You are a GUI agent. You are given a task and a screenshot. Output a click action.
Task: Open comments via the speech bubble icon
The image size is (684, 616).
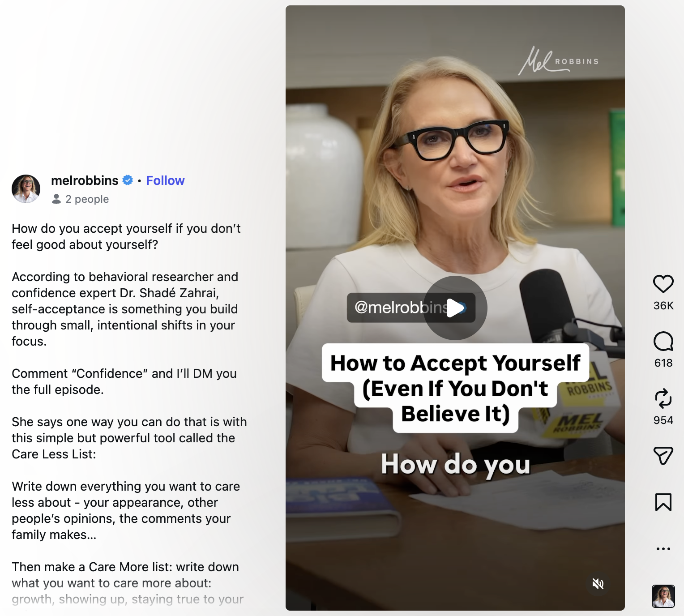pos(663,341)
